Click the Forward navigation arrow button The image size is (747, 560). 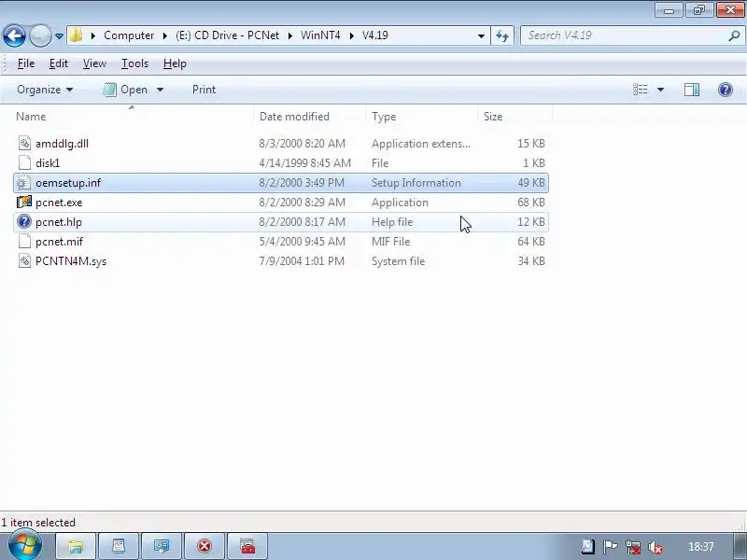(x=40, y=35)
